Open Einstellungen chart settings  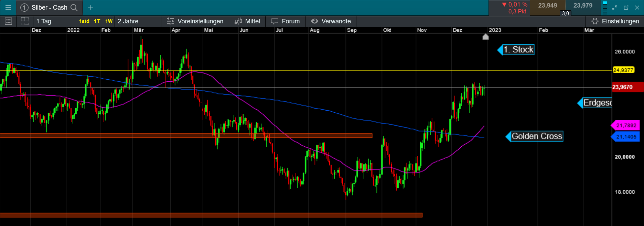[615, 21]
